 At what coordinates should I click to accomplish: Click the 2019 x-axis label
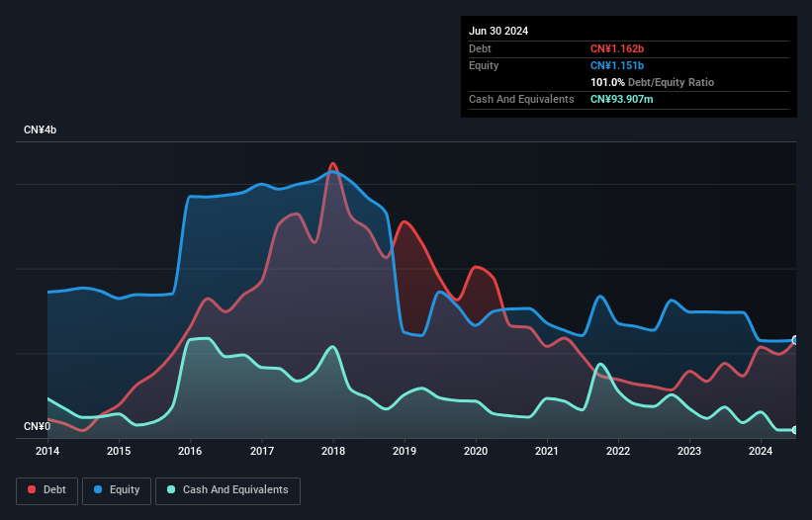(x=405, y=451)
